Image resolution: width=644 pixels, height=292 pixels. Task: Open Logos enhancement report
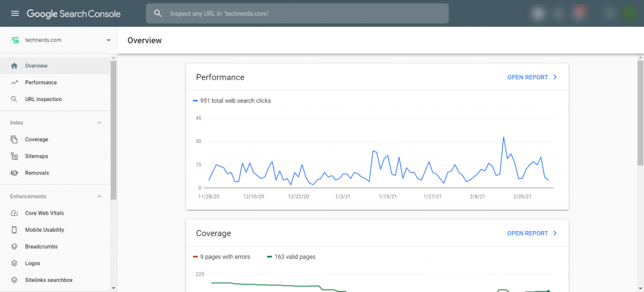55,263
